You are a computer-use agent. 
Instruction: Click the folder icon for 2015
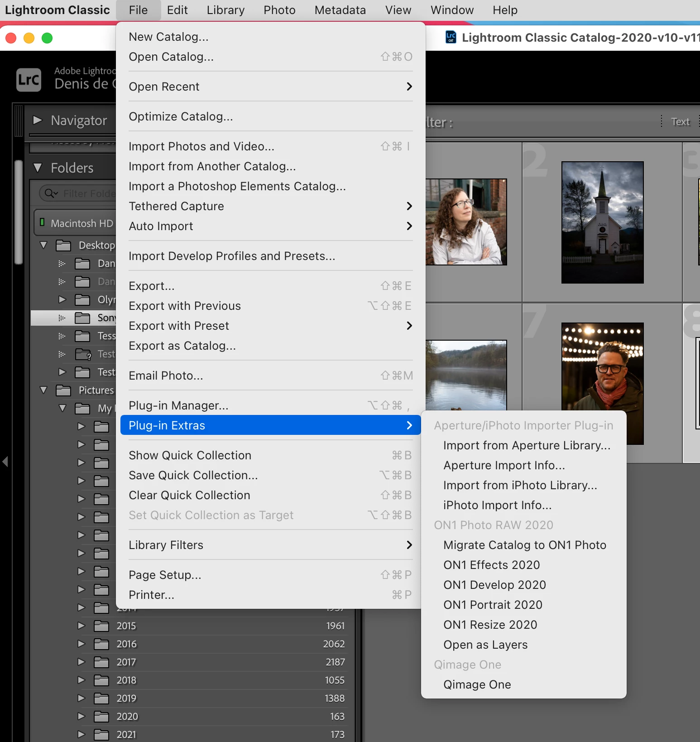coord(101,626)
